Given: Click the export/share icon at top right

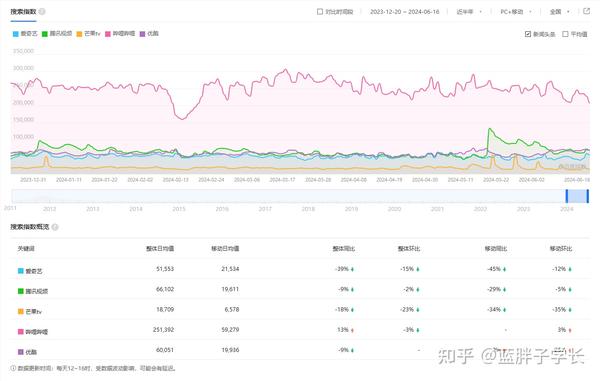Looking at the screenshot, I should click(586, 11).
